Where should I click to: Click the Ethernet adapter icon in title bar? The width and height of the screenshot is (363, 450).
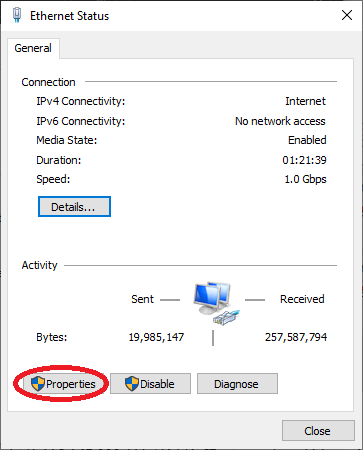[x=17, y=15]
